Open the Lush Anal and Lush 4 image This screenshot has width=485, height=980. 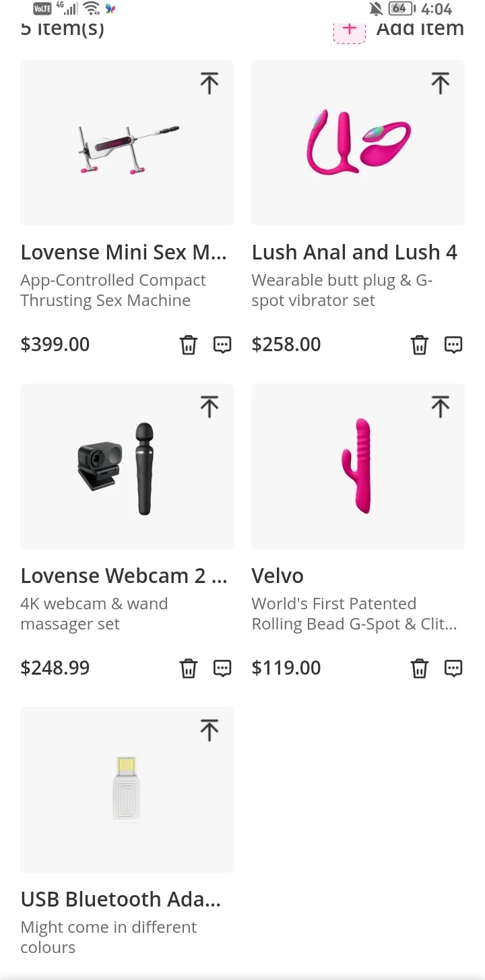(x=358, y=143)
